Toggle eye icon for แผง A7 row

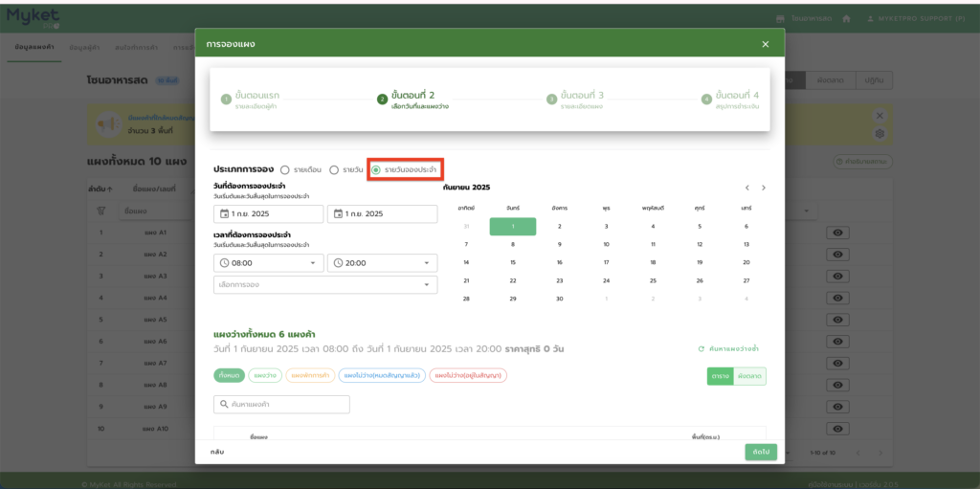click(837, 364)
